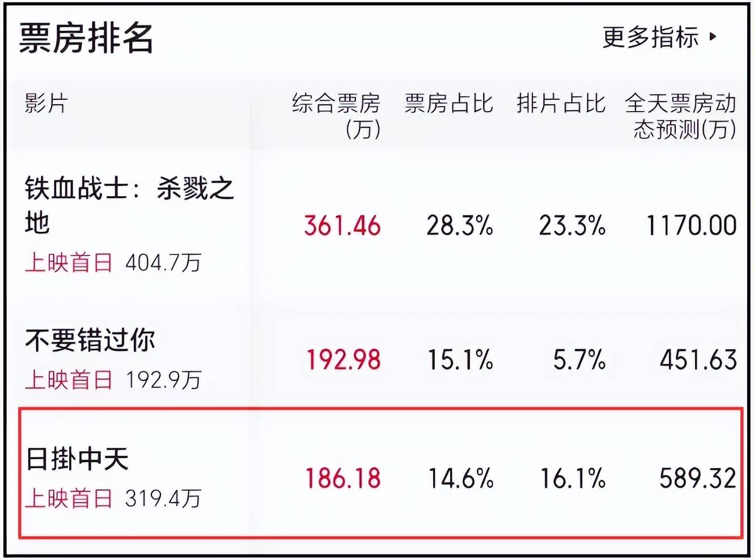
Task: Click the 上映首日 319.4万 label
Action: coord(113,498)
